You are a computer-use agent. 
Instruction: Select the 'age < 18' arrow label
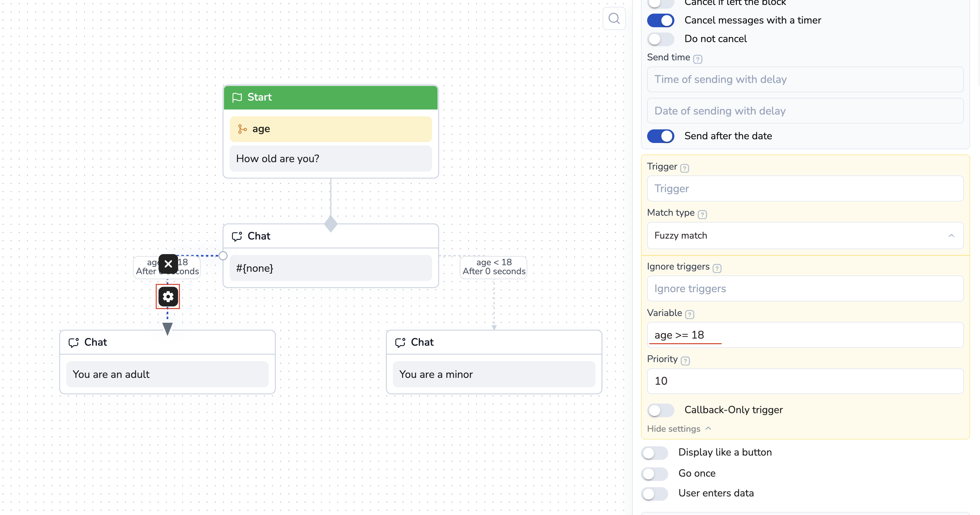pos(493,267)
